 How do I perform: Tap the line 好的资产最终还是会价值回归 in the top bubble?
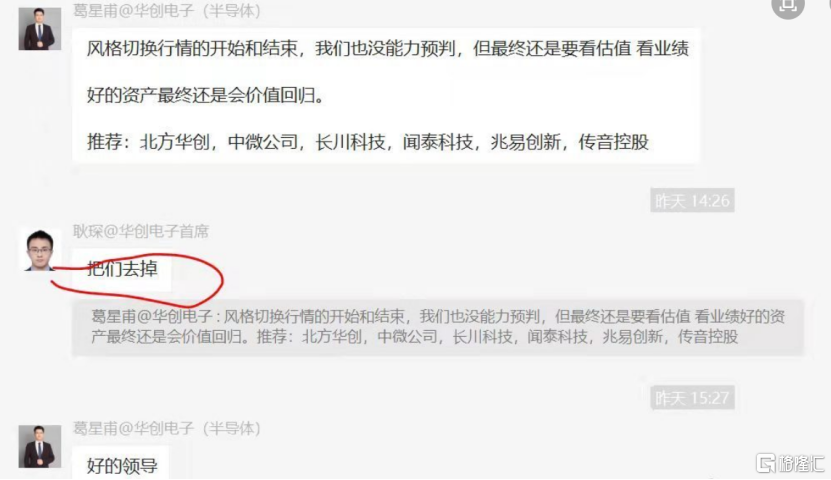click(x=206, y=95)
